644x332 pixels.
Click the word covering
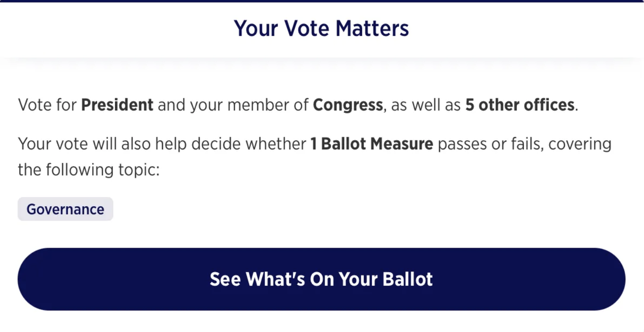pyautogui.click(x=580, y=144)
